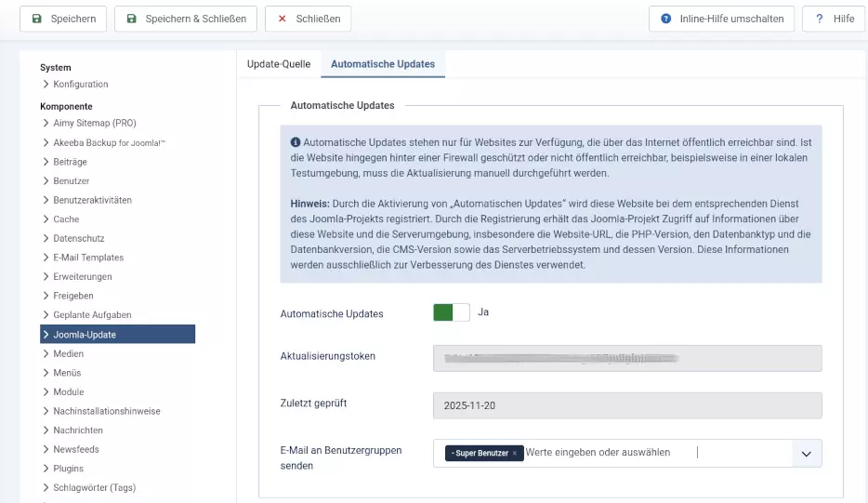
Task: Open Module settings
Action: click(x=68, y=391)
